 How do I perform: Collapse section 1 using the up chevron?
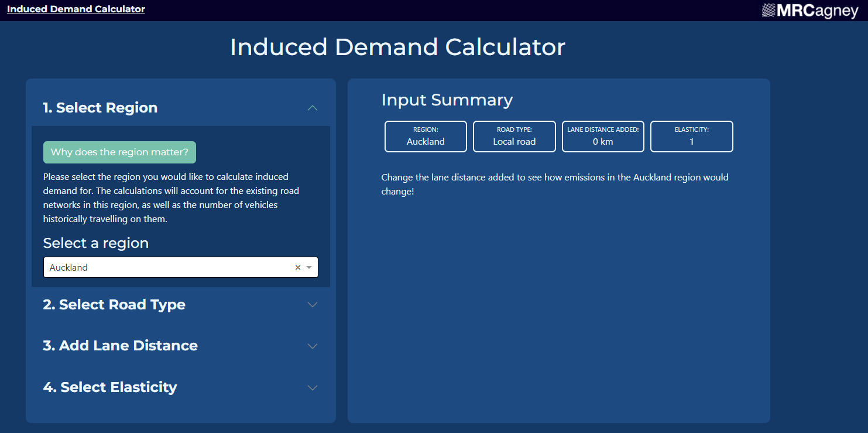(x=313, y=108)
